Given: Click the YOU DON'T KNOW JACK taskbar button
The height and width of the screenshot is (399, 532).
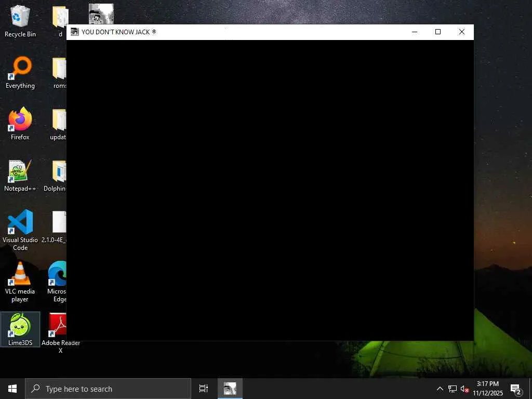Looking at the screenshot, I should pyautogui.click(x=230, y=389).
